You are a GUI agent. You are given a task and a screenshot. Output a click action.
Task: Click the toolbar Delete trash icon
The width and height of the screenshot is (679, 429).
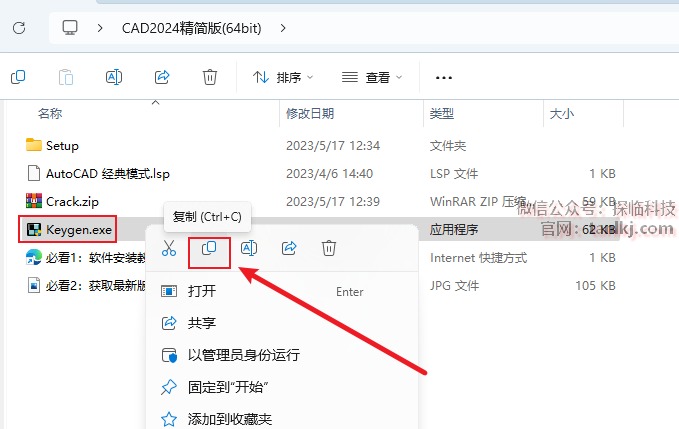210,77
